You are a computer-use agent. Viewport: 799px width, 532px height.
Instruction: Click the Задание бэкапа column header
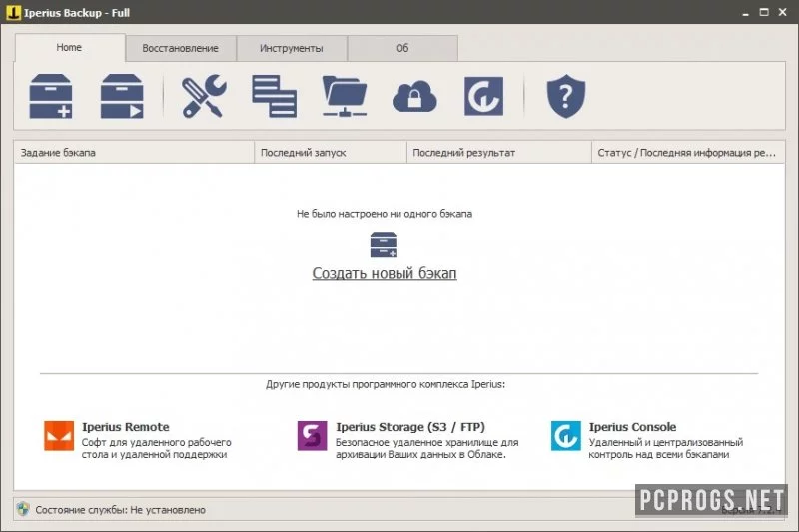[x=134, y=153]
